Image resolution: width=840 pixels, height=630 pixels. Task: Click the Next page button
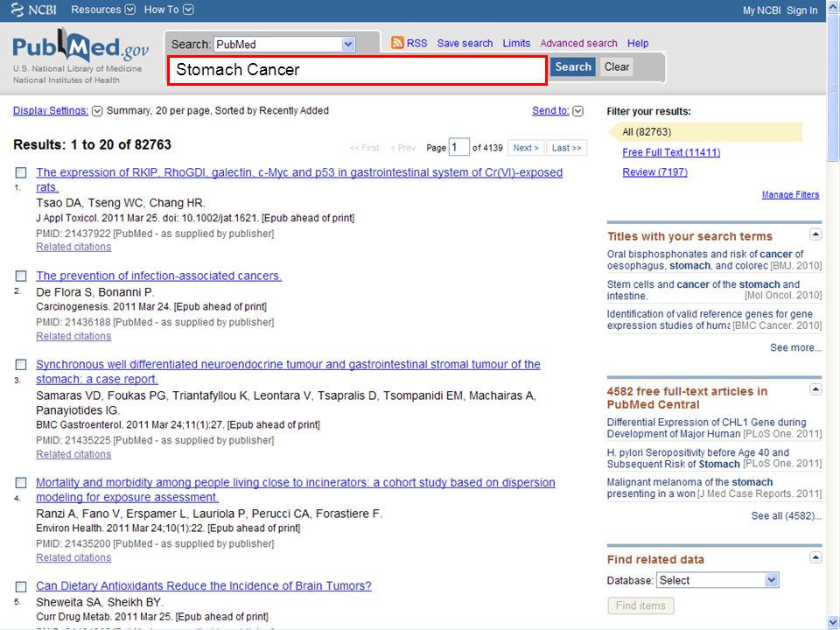526,148
